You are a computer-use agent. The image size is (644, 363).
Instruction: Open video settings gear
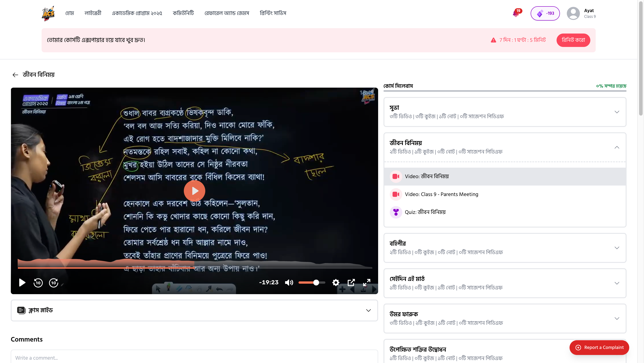coord(336,283)
